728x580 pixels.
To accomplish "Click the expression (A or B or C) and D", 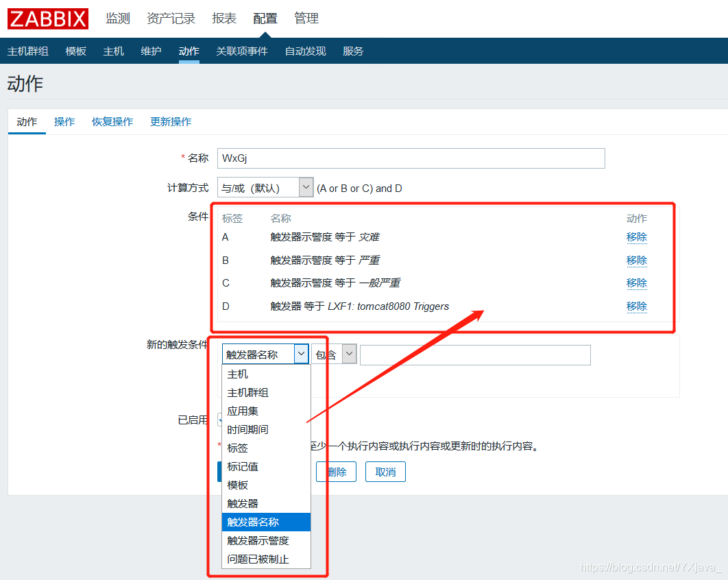I will 359,189.
